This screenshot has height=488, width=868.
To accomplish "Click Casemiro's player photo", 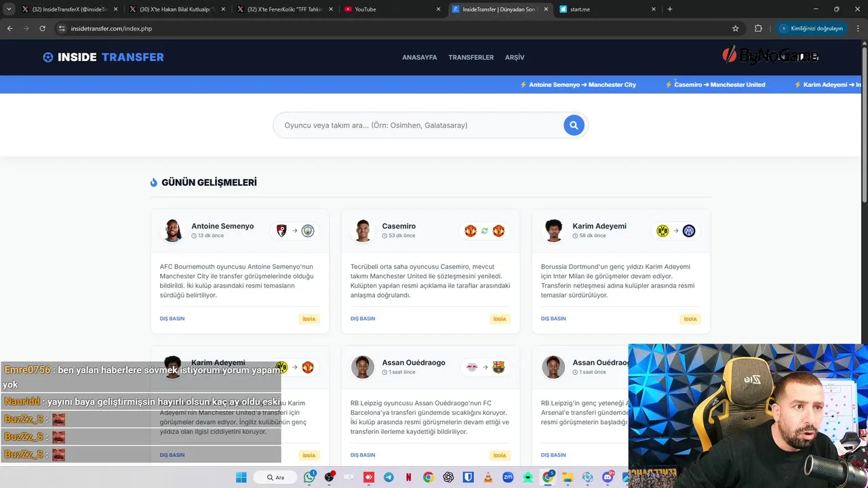I will pyautogui.click(x=363, y=230).
